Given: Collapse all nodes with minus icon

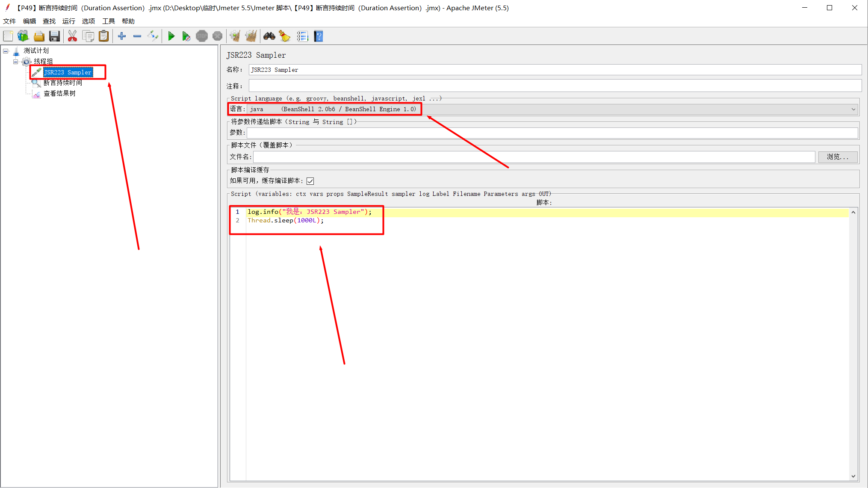Looking at the screenshot, I should point(137,36).
